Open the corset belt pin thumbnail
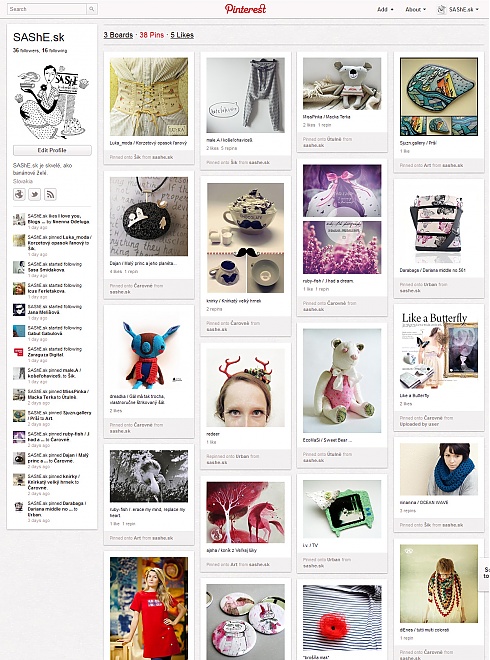Screen dimensions: 490x660 click(x=149, y=97)
